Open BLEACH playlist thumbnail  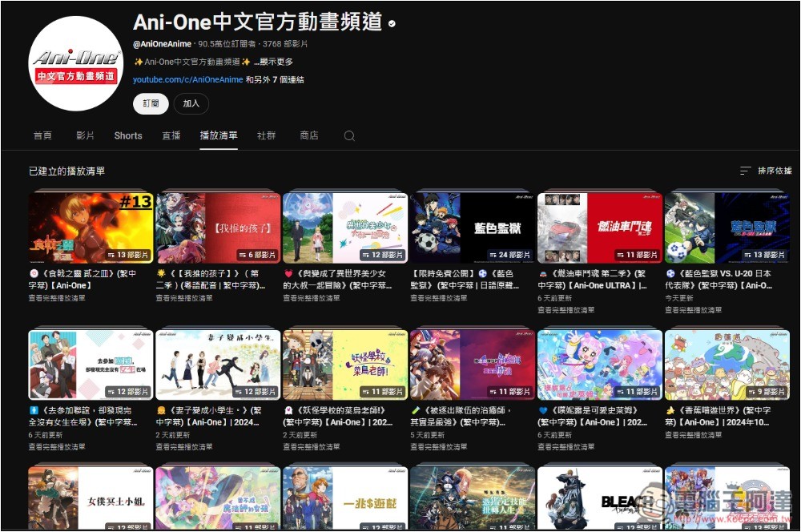600,498
